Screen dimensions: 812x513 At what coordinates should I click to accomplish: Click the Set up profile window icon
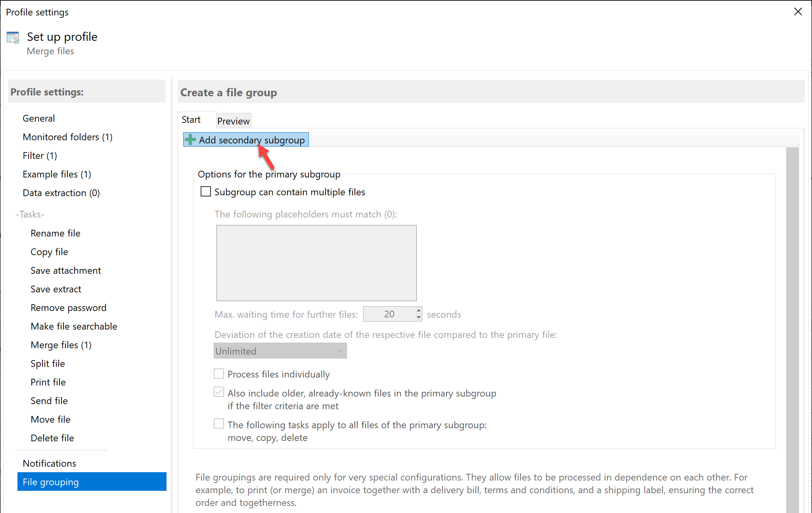pos(12,37)
